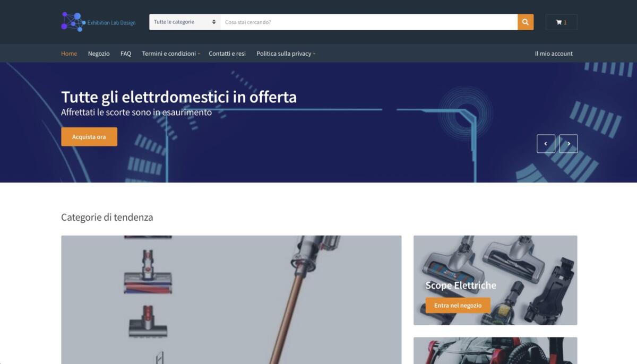
Task: Select Home in the navigation menu
Action: click(x=69, y=53)
